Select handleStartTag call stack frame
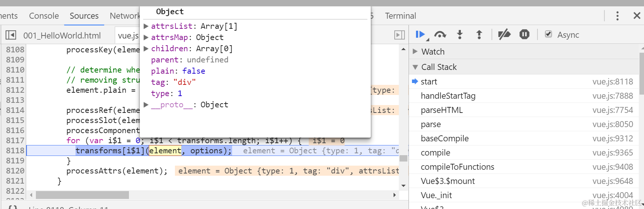The image size is (644, 209). pos(524,96)
